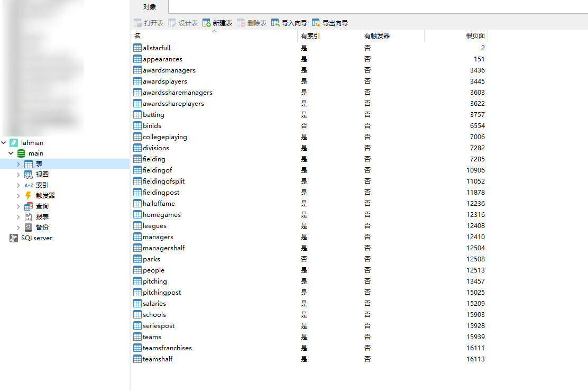Expand the 视图 views node arrow
588x391 pixels.
pos(18,175)
